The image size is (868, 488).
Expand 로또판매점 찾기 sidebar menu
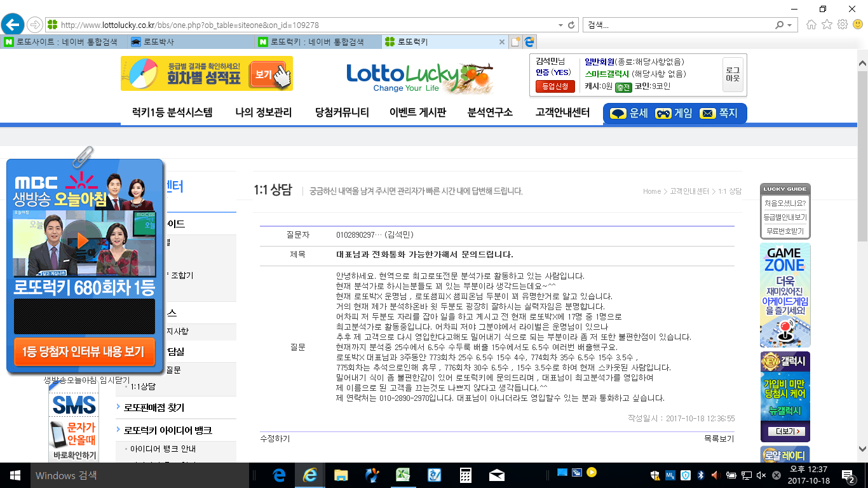tap(154, 408)
